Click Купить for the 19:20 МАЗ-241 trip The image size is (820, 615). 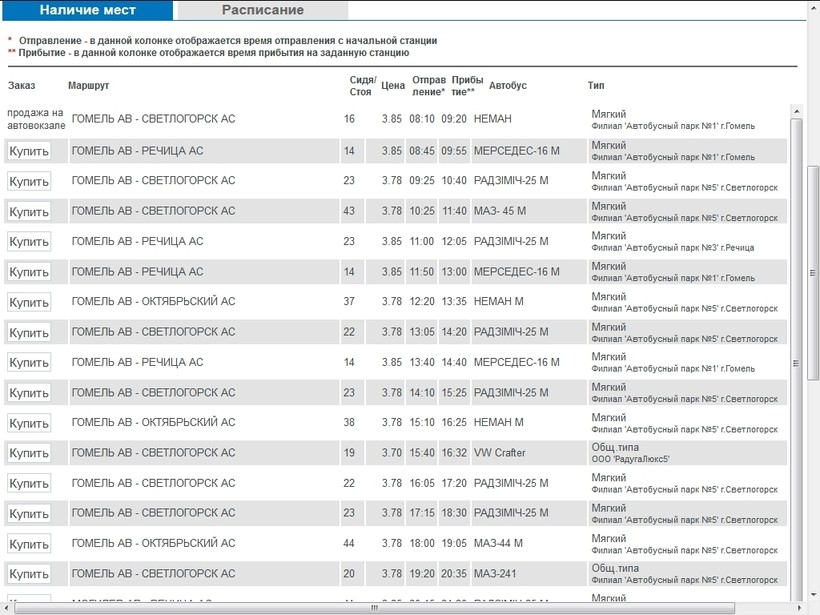[29, 574]
